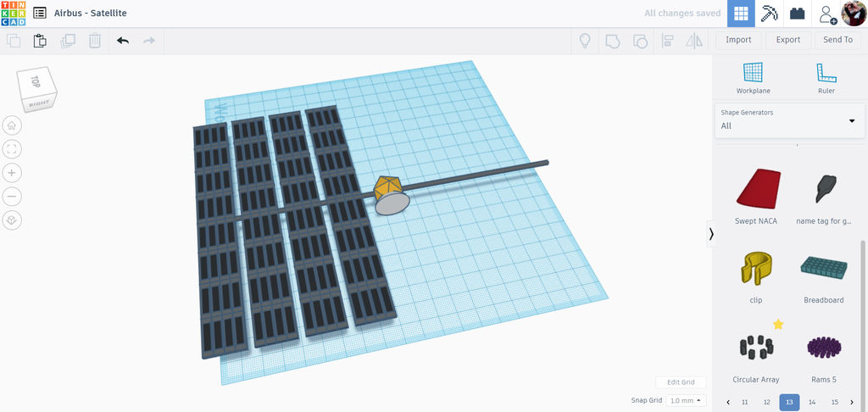
Task: Open the user profile avatar
Action: click(854, 14)
